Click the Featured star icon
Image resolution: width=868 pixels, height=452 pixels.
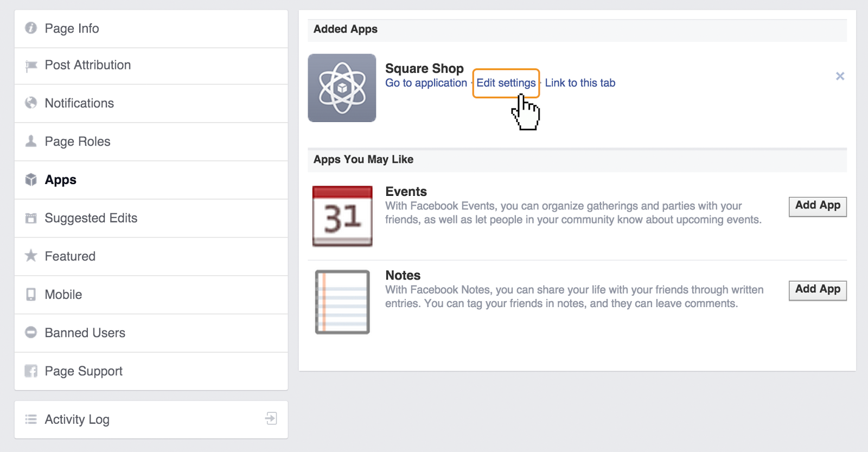[31, 256]
